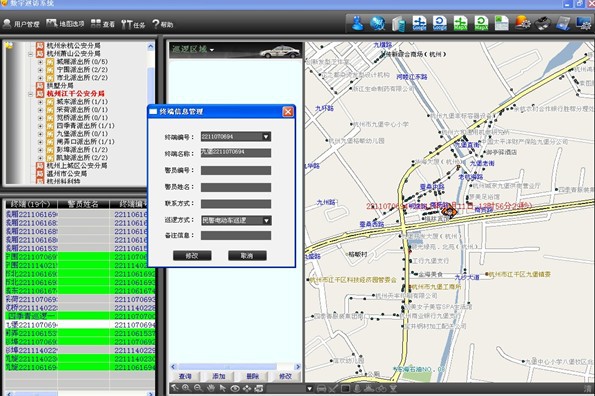The width and height of the screenshot is (595, 396).
Task: Select the car icon in bottom toolbar
Action: click(321, 388)
